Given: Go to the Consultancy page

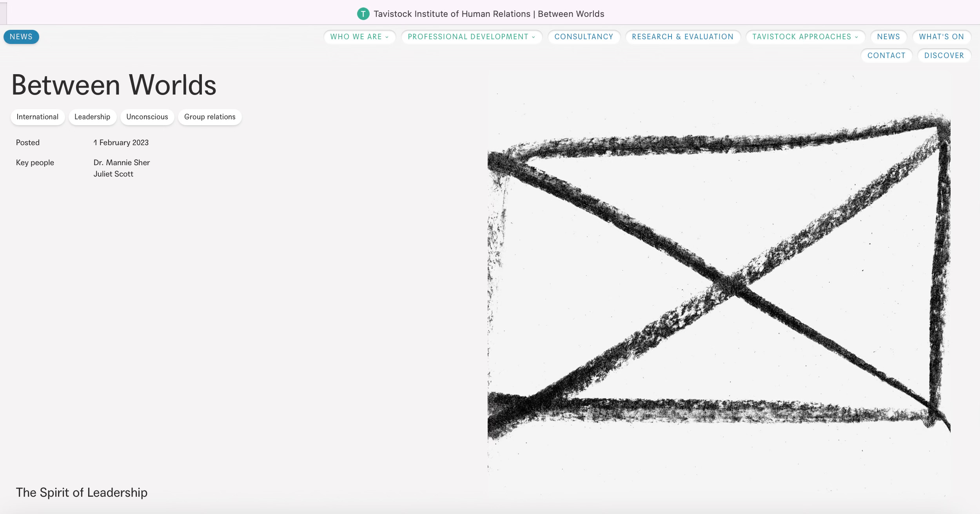Looking at the screenshot, I should pyautogui.click(x=583, y=37).
